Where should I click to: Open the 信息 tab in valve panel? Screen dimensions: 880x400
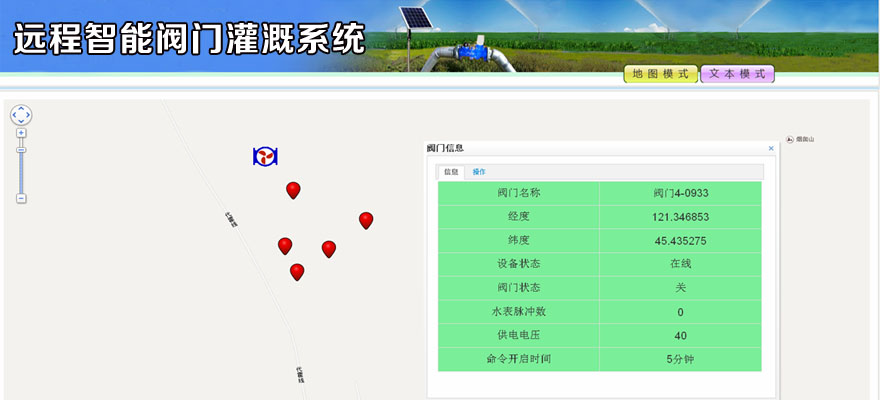[451, 172]
